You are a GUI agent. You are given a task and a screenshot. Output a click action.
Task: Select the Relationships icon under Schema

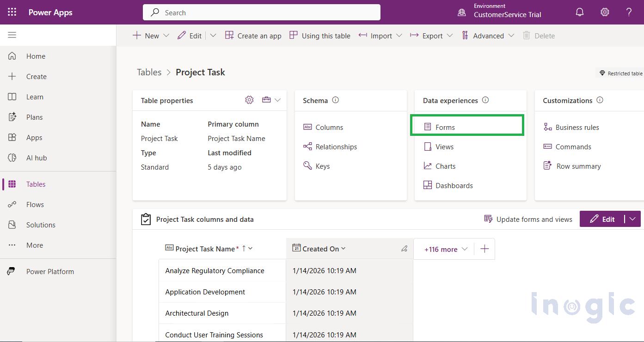coord(307,147)
